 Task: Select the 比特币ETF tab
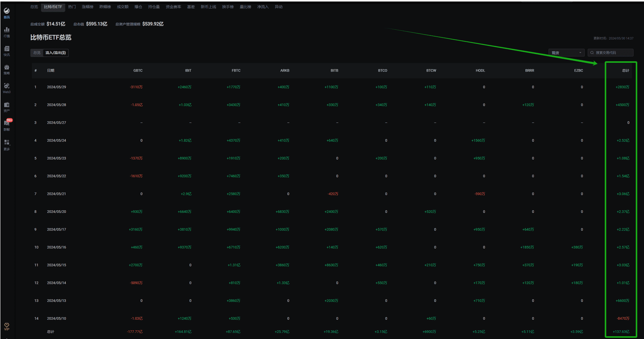pos(53,7)
